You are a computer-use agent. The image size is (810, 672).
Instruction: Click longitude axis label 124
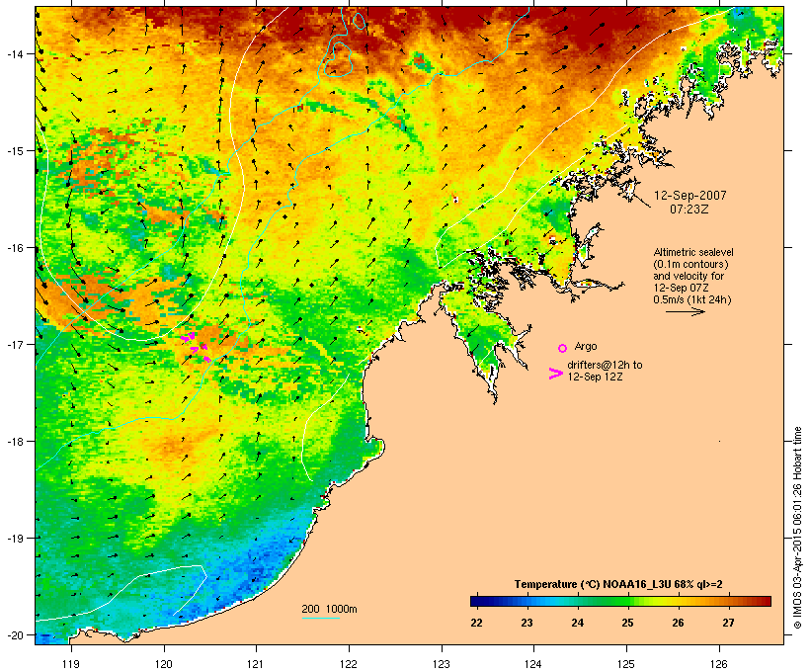click(533, 664)
